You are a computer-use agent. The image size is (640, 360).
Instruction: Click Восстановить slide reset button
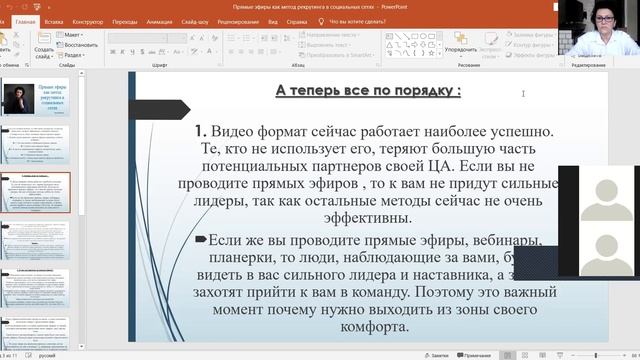(77, 45)
